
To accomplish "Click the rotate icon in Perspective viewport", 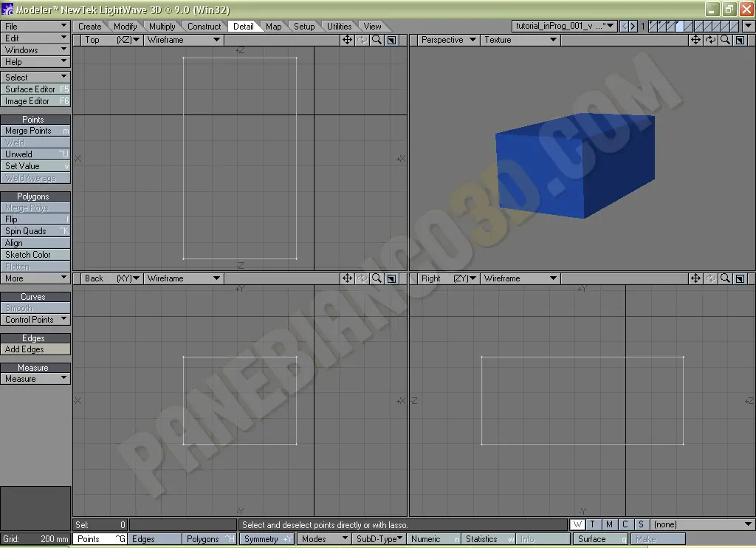I will [x=711, y=40].
